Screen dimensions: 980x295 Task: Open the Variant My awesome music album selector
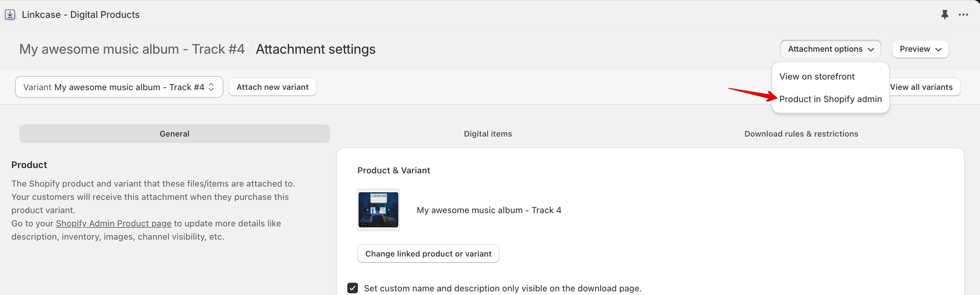pos(114,87)
